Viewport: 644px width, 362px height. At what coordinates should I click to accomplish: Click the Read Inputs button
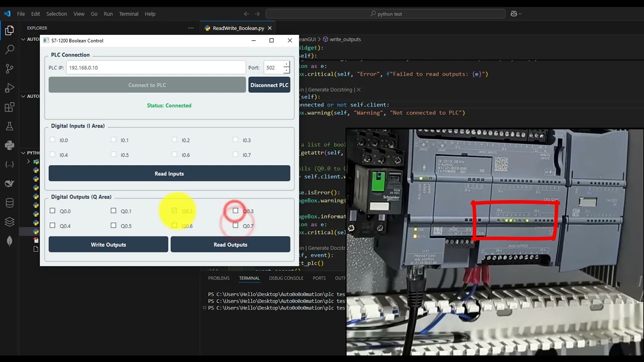pyautogui.click(x=169, y=173)
